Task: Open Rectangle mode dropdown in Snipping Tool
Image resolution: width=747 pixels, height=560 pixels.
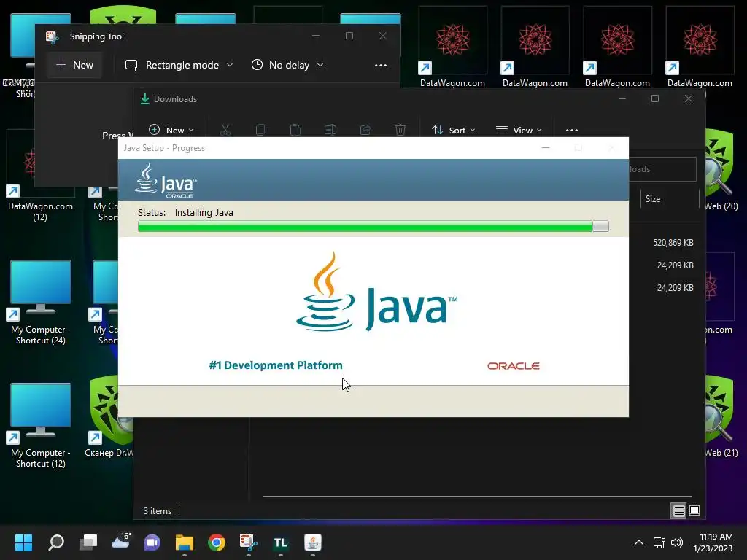Action: tap(179, 65)
